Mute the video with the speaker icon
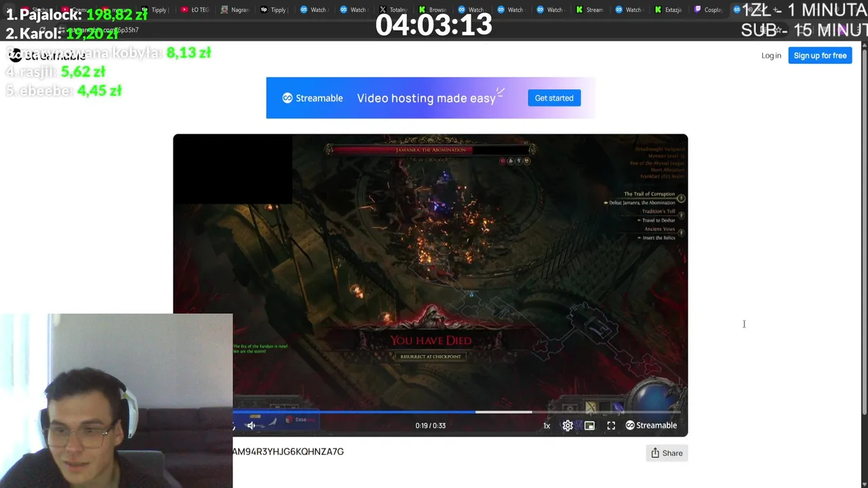This screenshot has width=868, height=488. (251, 426)
